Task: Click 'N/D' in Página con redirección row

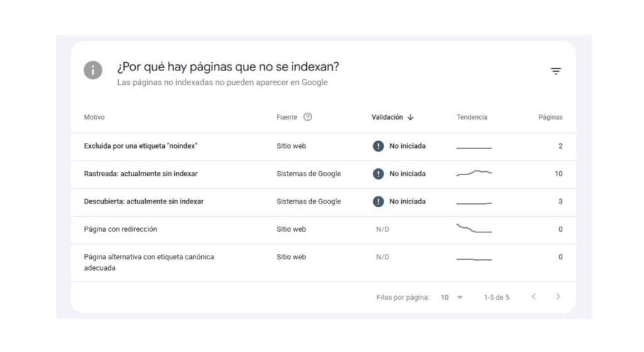Action: 382,229
